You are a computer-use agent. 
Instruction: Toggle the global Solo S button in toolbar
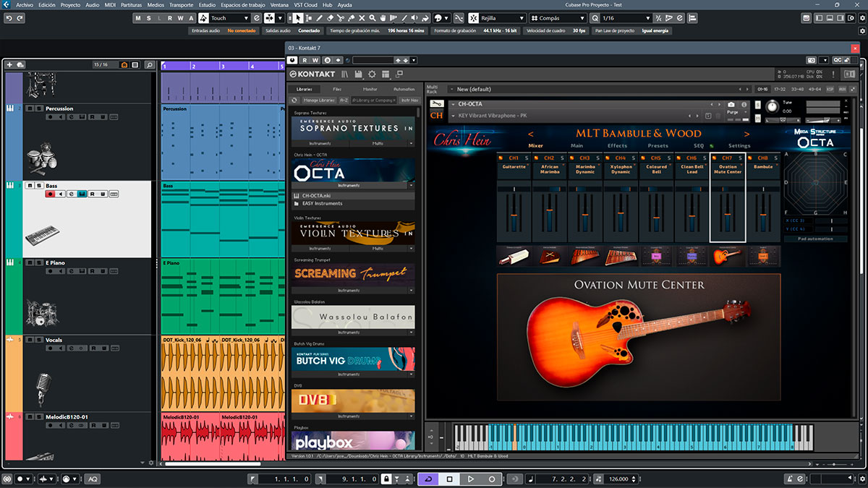[x=149, y=18]
